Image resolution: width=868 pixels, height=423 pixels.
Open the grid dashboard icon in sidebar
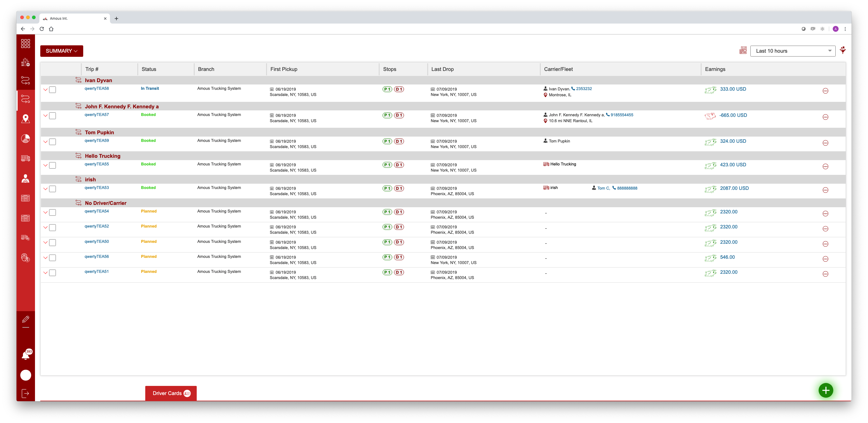[26, 44]
